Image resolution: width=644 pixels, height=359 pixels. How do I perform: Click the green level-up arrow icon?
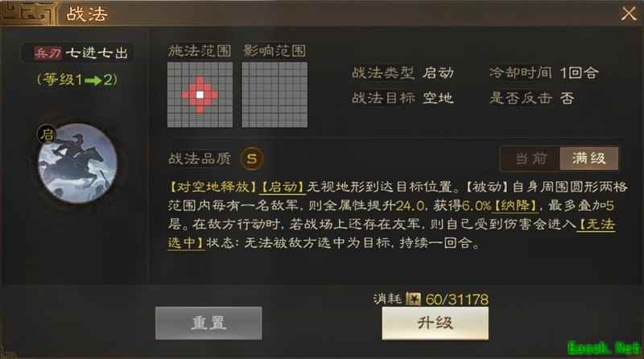click(93, 80)
